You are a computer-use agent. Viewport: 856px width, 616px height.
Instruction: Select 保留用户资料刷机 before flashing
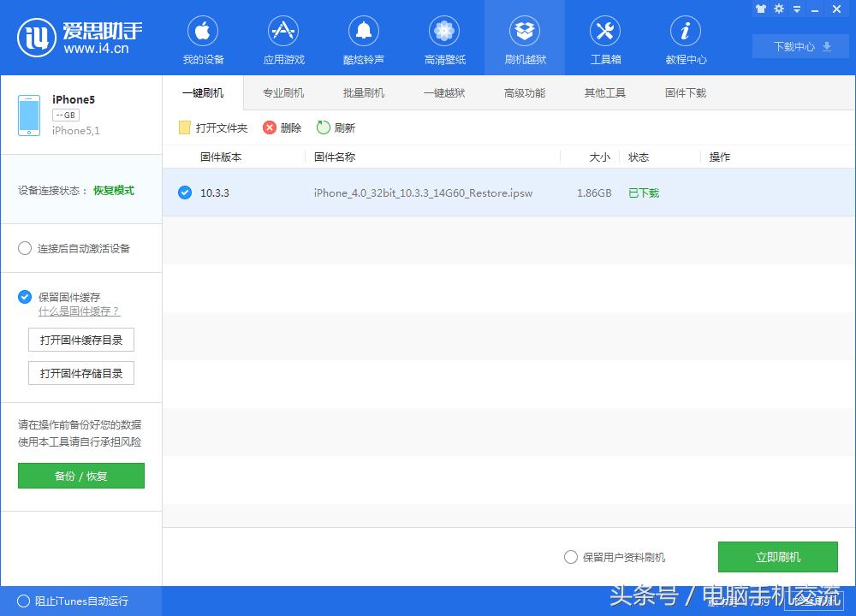pos(570,556)
